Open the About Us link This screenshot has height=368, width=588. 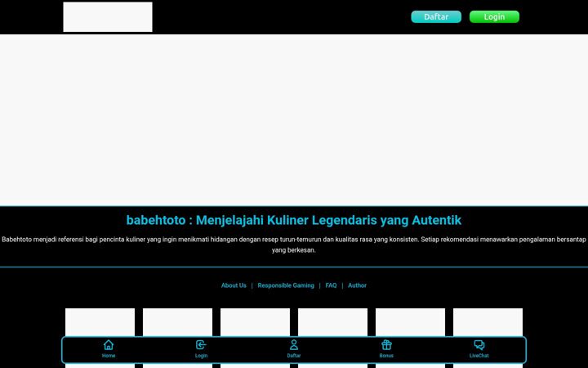click(234, 285)
